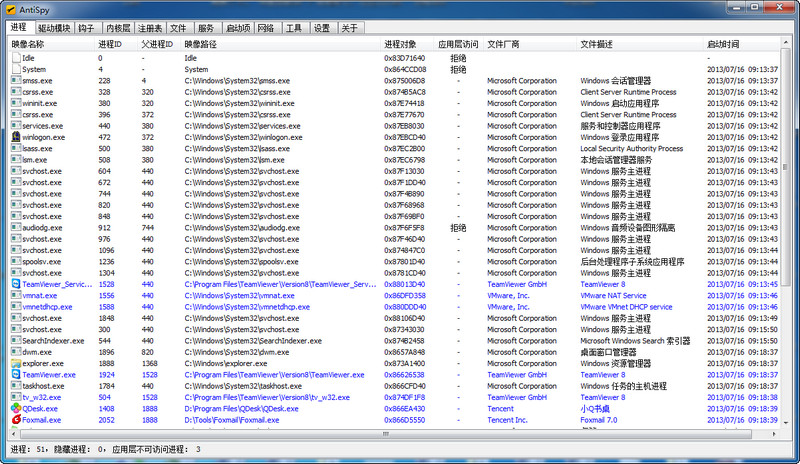800x464 pixels.
Task: Click vendor VMware, Inc. in vmnat.exe row
Action: pyautogui.click(x=509, y=296)
